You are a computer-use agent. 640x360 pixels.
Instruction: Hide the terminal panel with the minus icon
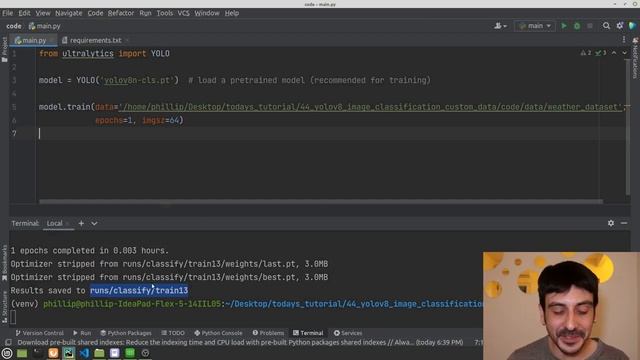pyautogui.click(x=624, y=223)
